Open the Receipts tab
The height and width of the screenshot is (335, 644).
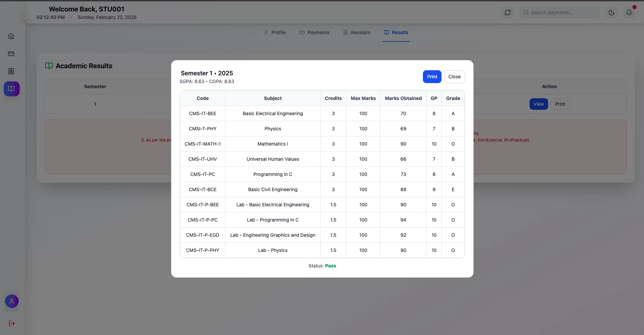pos(357,32)
